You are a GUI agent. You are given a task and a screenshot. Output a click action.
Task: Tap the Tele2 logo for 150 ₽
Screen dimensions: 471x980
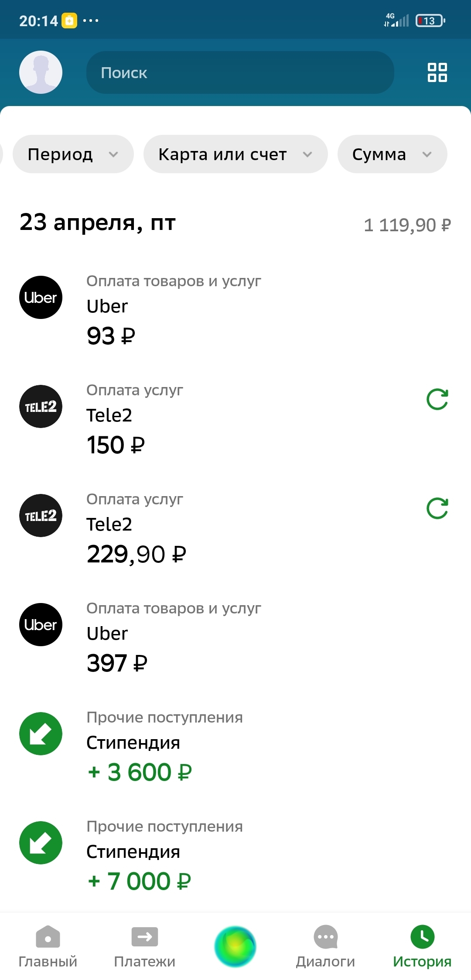coord(41,406)
